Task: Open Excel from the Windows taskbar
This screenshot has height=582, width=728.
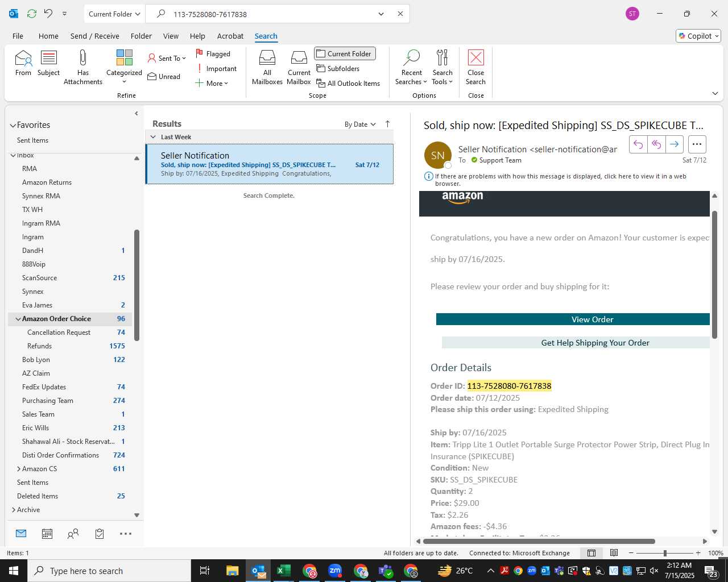Action: pos(283,571)
